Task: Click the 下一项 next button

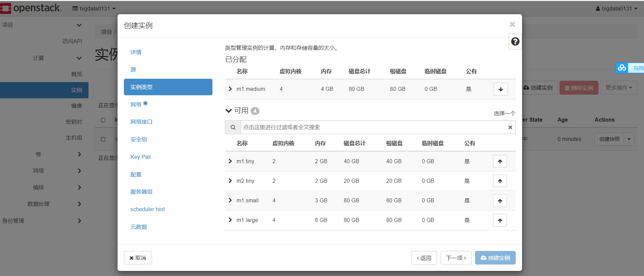Action: (x=456, y=258)
